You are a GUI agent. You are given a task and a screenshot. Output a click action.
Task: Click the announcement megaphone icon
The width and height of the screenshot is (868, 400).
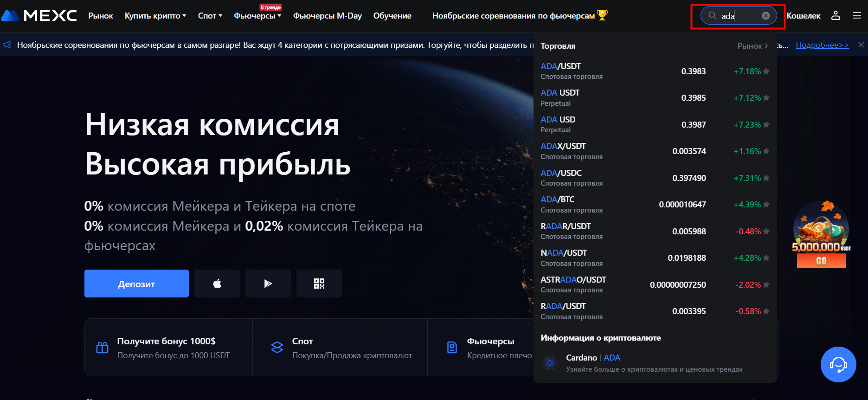click(x=7, y=45)
